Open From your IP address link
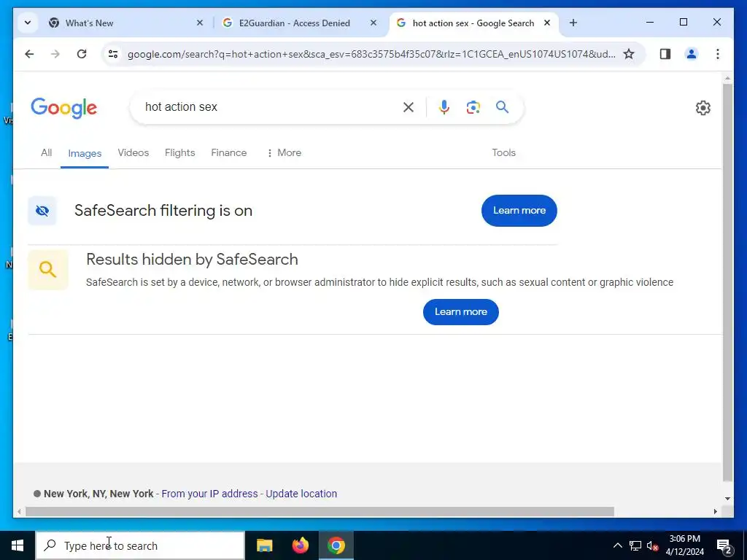This screenshot has height=560, width=747. (209, 494)
